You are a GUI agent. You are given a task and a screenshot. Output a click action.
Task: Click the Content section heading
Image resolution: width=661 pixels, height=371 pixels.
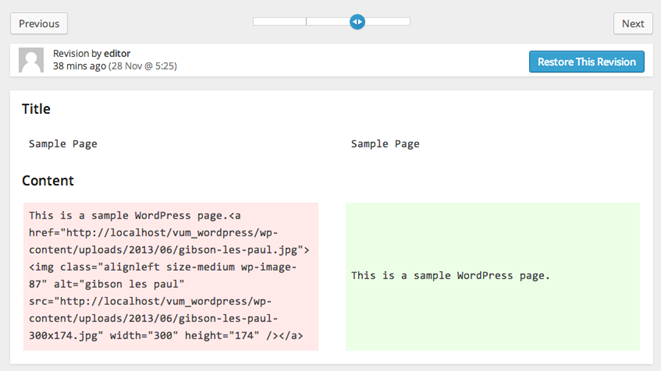coord(48,181)
